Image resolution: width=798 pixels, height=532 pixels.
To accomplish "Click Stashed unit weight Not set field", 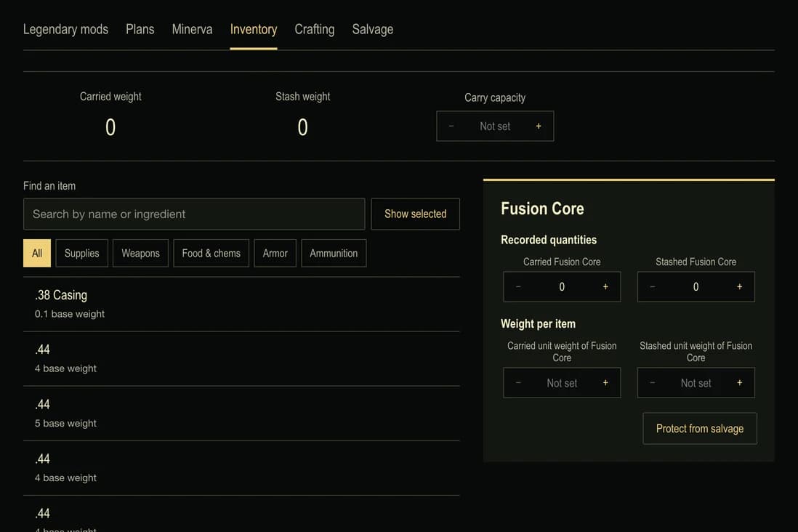I will click(x=696, y=383).
